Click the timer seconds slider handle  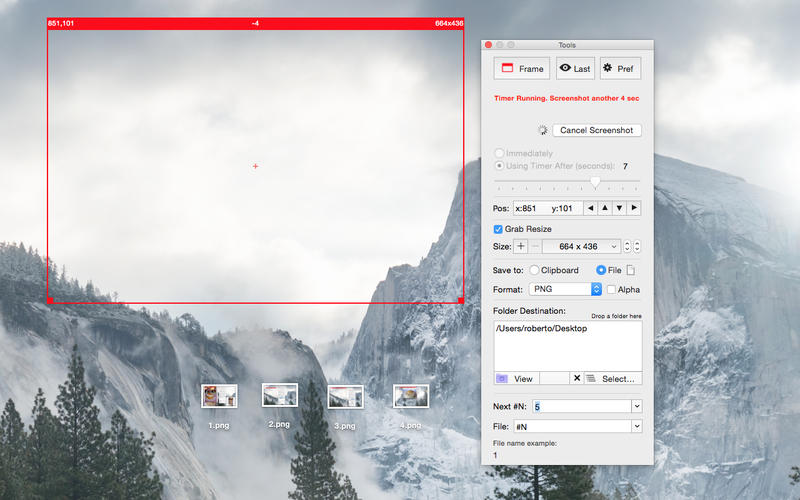click(596, 182)
